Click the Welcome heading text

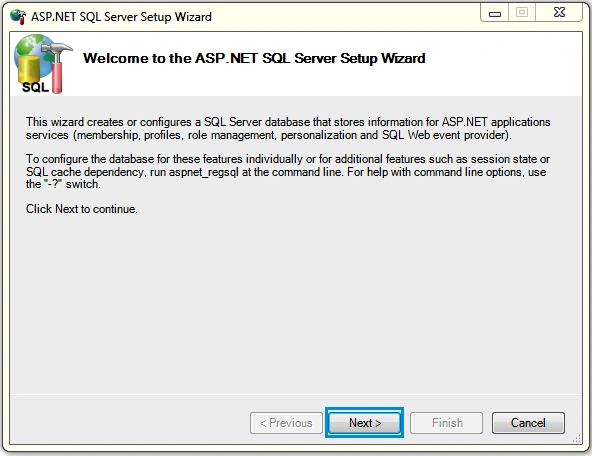254,58
